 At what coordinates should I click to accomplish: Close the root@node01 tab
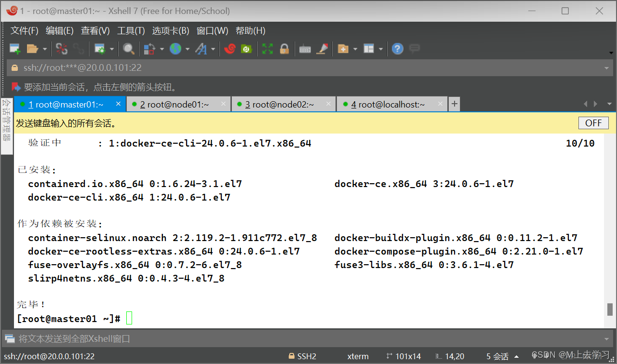224,104
